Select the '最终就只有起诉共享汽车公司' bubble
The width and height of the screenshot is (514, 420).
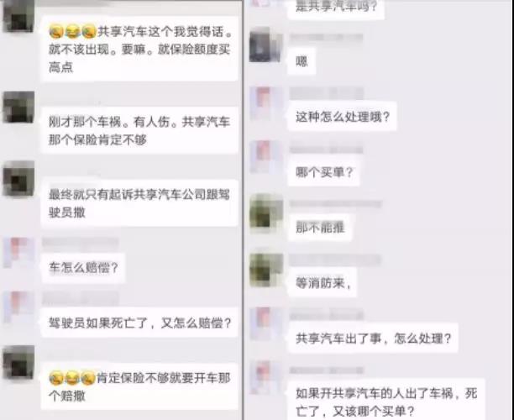coord(139,203)
